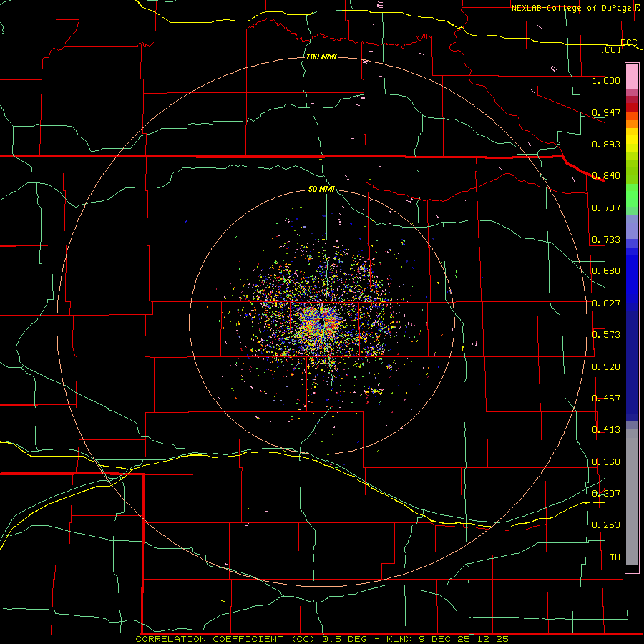Click the dark navy segment of the color scale
This screenshot has height=644, width=644.
[x=632, y=366]
